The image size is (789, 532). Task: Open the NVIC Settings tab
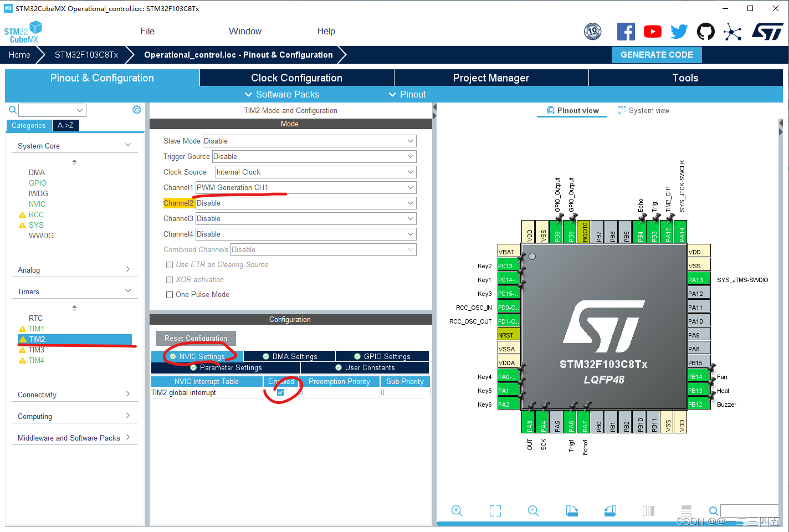197,356
